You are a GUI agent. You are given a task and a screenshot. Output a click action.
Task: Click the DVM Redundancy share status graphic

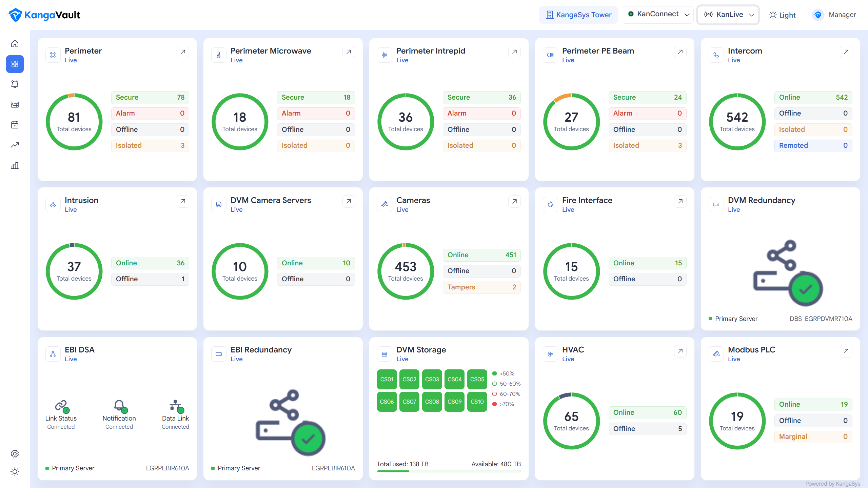pyautogui.click(x=787, y=273)
